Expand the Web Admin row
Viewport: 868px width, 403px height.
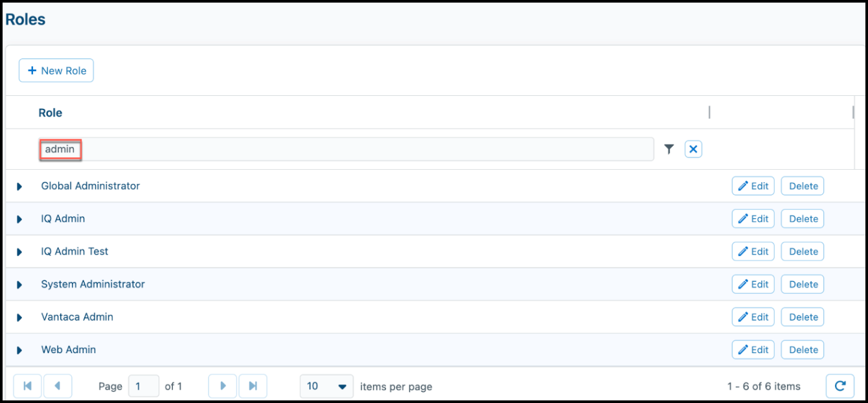pos(19,351)
